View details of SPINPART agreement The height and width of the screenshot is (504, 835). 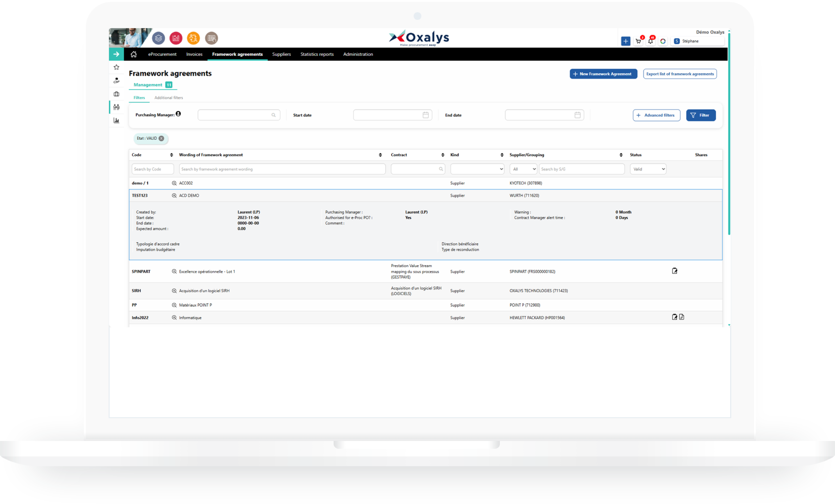click(174, 271)
